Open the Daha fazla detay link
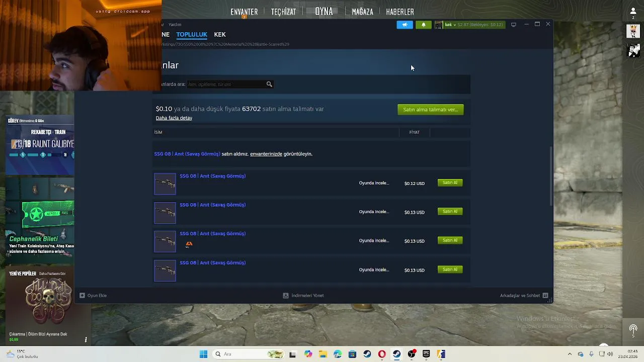This screenshot has width=644, height=362. pyautogui.click(x=174, y=118)
